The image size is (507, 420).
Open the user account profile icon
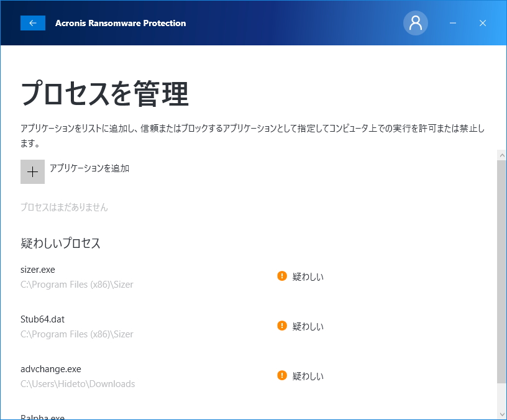(416, 23)
